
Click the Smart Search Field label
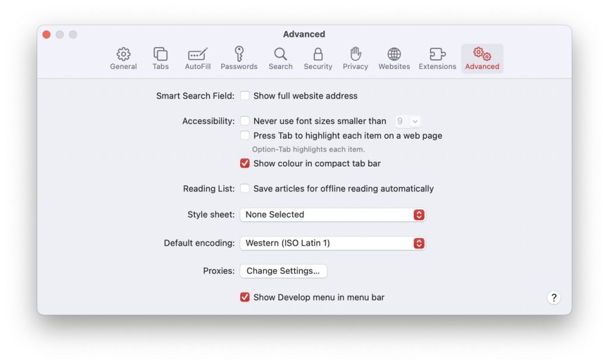[x=195, y=96]
